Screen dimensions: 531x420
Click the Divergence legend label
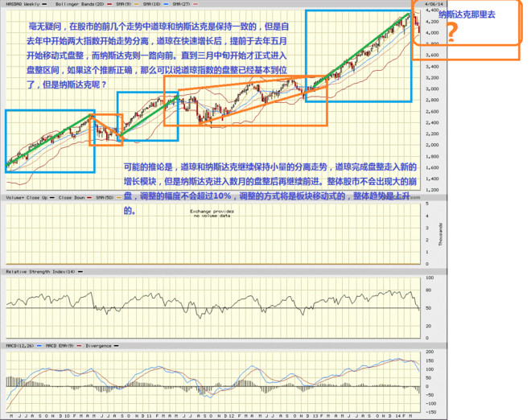click(98, 346)
